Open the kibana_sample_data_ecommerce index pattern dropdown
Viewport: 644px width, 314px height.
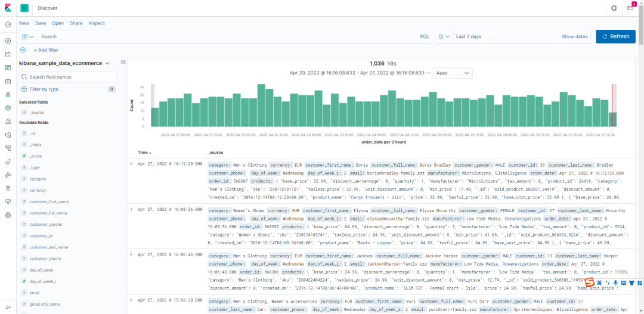pyautogui.click(x=64, y=63)
